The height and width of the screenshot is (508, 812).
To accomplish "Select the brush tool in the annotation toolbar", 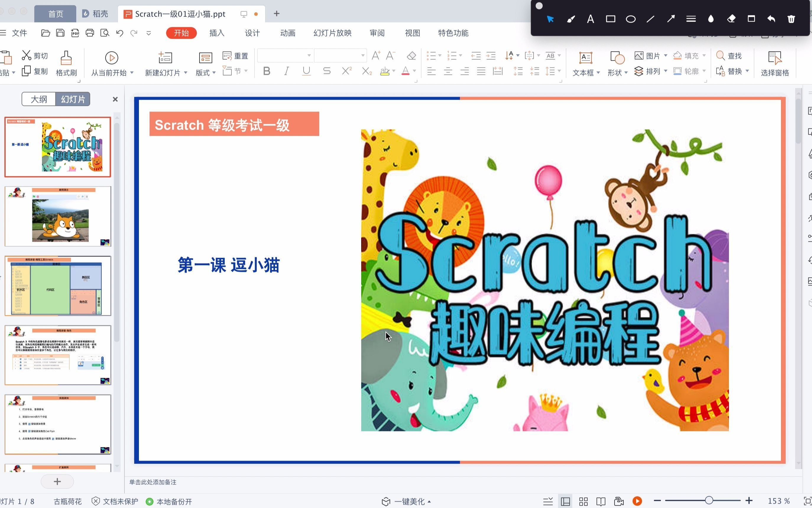I will click(x=571, y=19).
